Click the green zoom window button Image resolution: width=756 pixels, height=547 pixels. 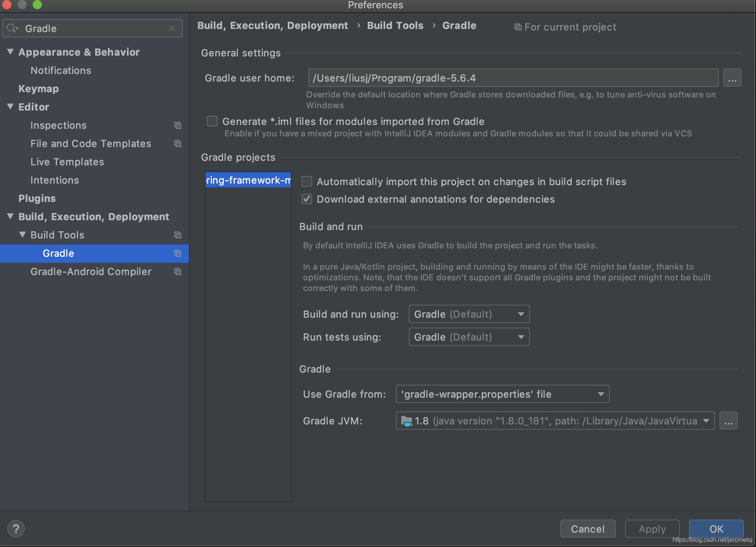(x=37, y=5)
